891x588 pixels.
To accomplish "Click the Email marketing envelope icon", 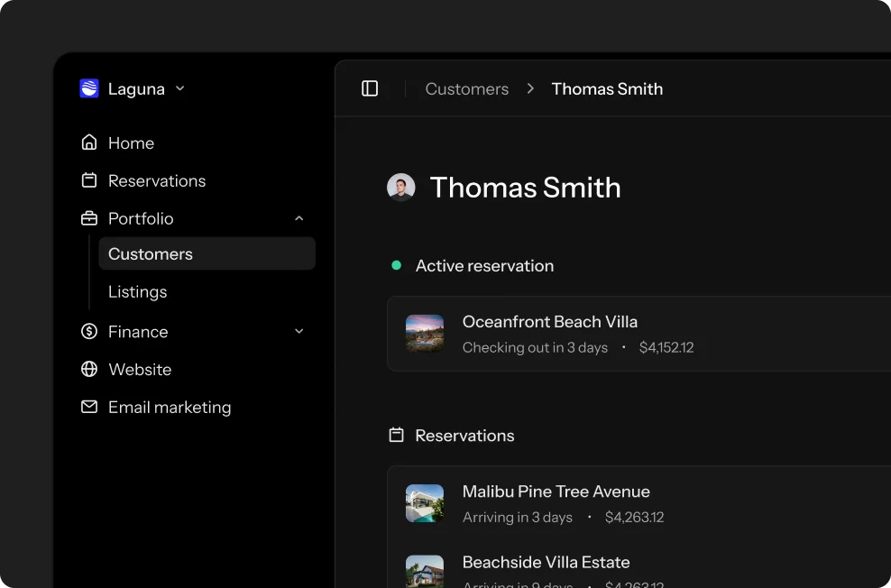I will tap(89, 407).
